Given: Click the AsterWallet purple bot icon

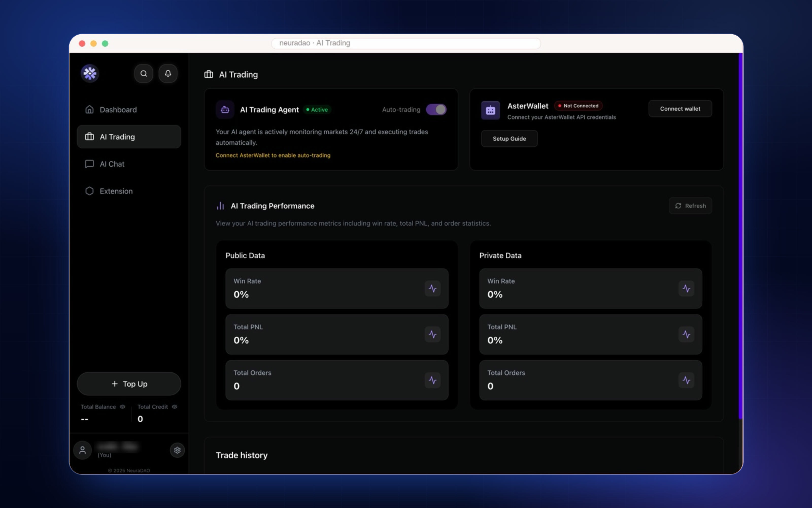Looking at the screenshot, I should point(490,110).
